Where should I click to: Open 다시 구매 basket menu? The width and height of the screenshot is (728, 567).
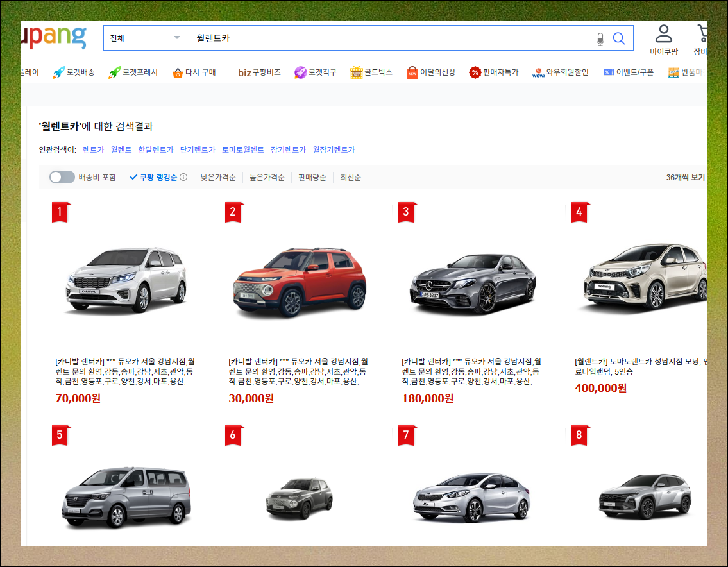[x=194, y=72]
